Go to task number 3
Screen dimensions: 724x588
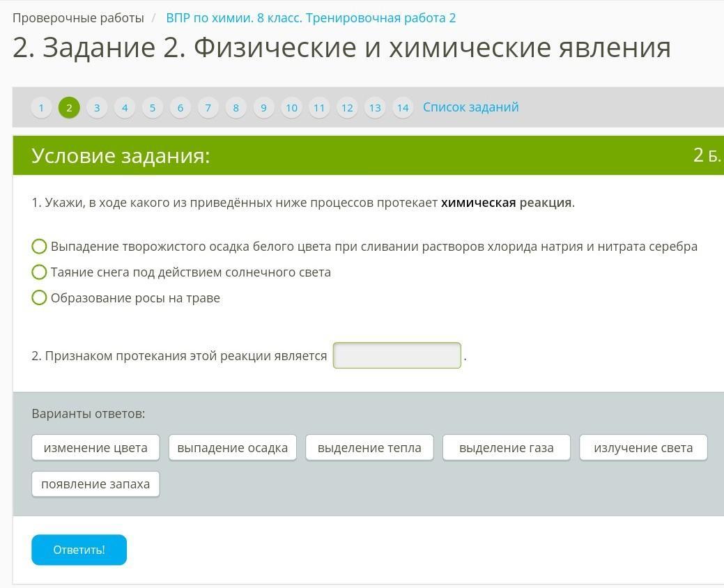click(x=97, y=108)
